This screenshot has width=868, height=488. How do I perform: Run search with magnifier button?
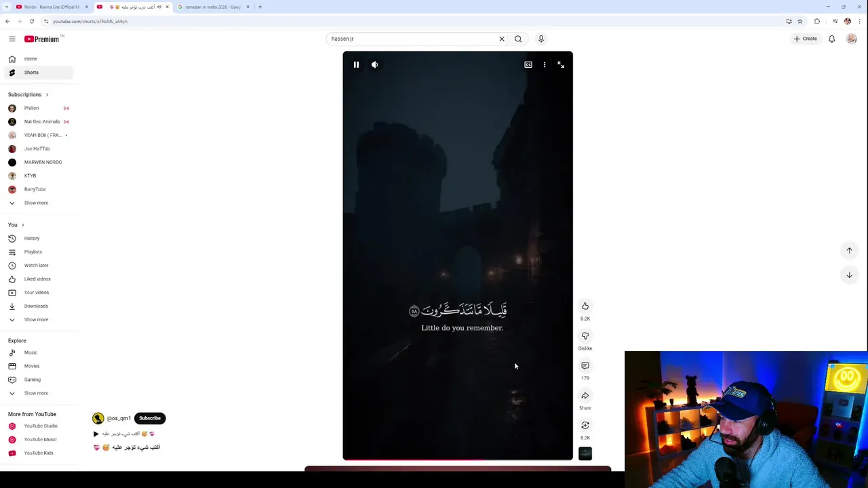(518, 39)
